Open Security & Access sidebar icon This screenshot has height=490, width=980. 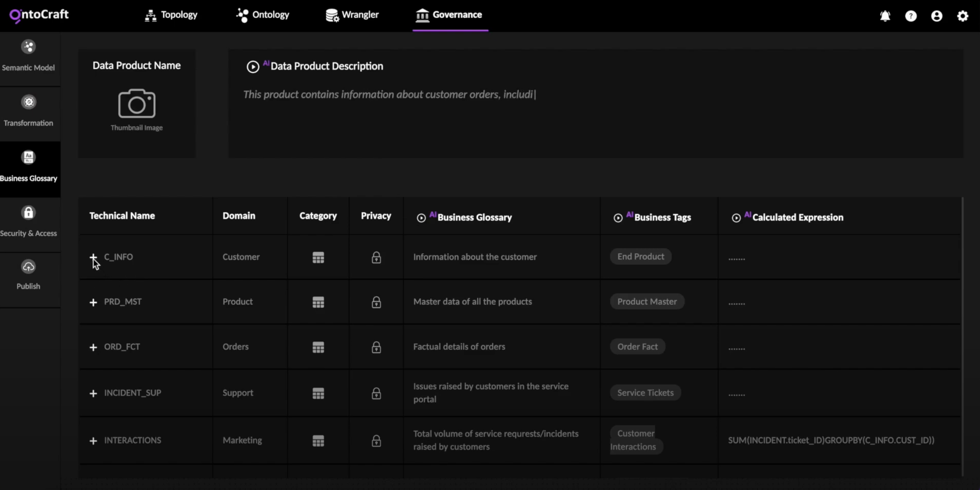(x=28, y=213)
